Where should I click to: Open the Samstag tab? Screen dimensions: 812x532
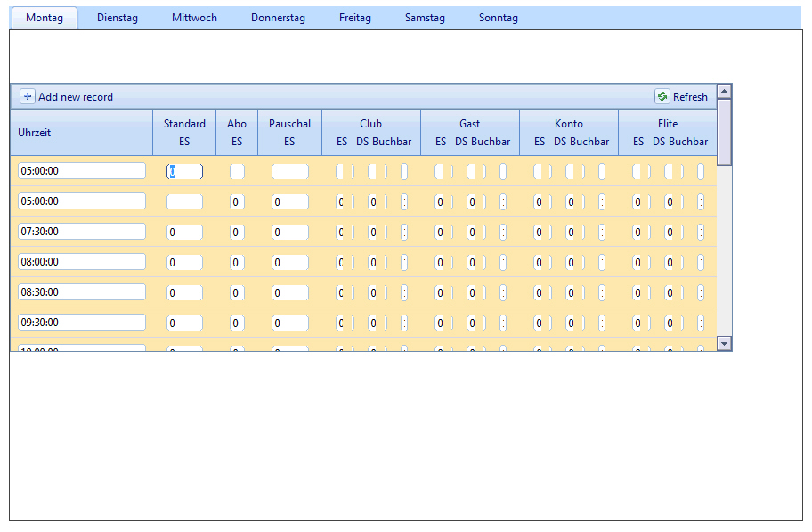(x=425, y=18)
